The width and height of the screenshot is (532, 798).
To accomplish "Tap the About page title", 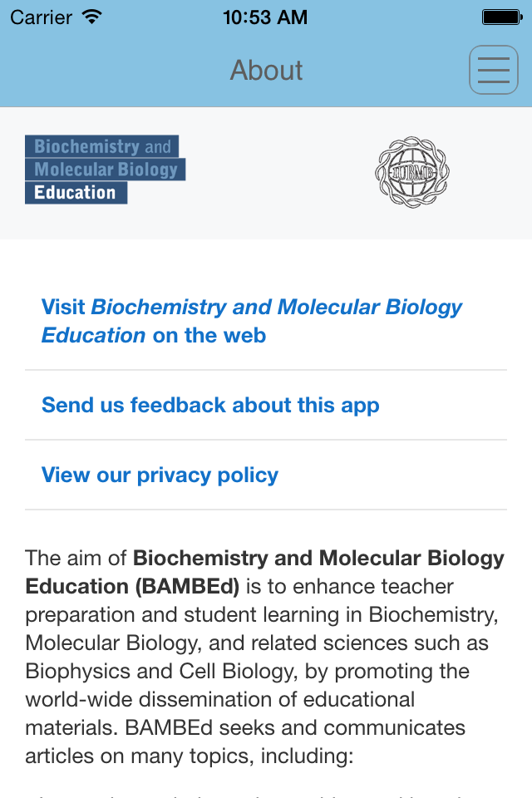I will point(266,70).
